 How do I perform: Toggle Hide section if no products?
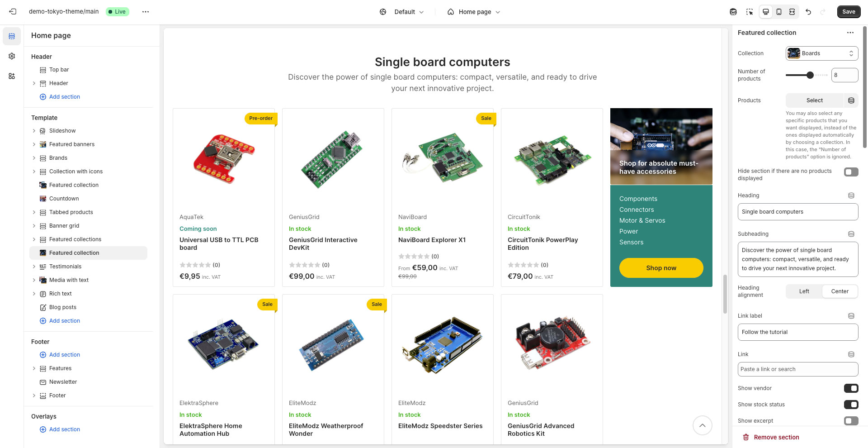[851, 172]
